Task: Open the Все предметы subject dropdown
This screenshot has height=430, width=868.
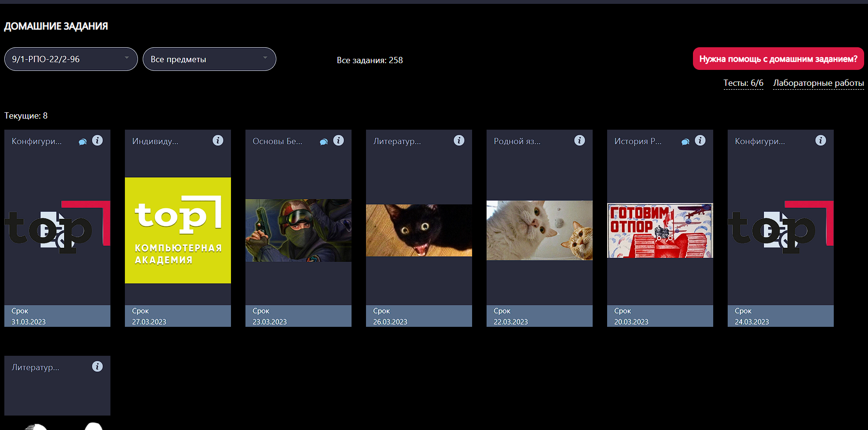Action: click(x=209, y=59)
